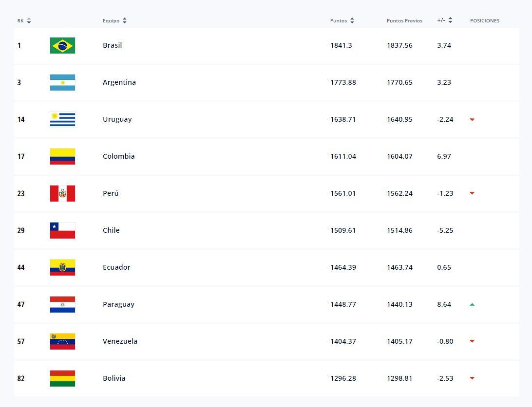The width and height of the screenshot is (532, 407).
Task: Click the Perú flag icon
Action: [62, 193]
